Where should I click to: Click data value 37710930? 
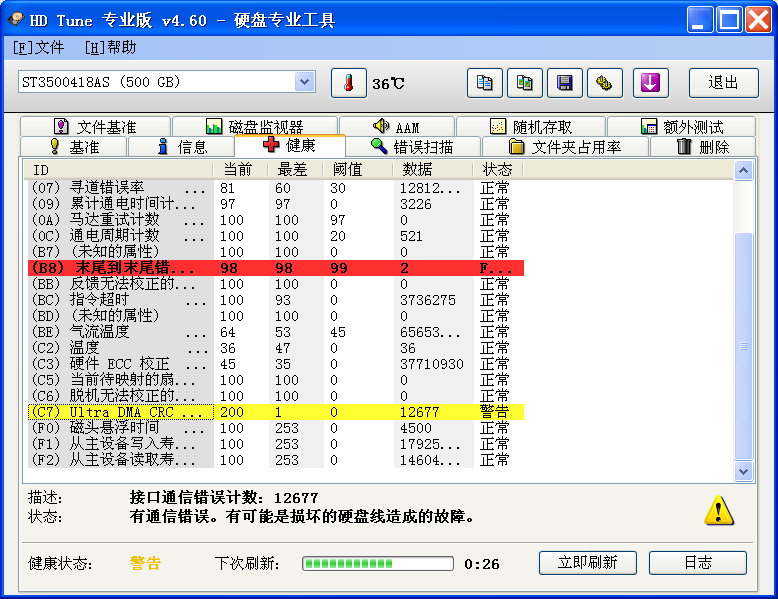[x=432, y=364]
